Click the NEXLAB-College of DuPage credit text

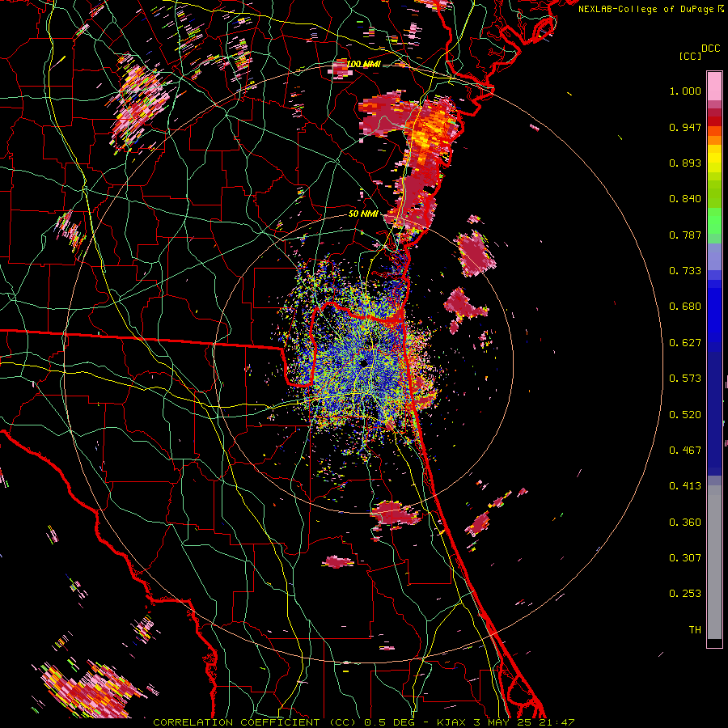point(651,9)
